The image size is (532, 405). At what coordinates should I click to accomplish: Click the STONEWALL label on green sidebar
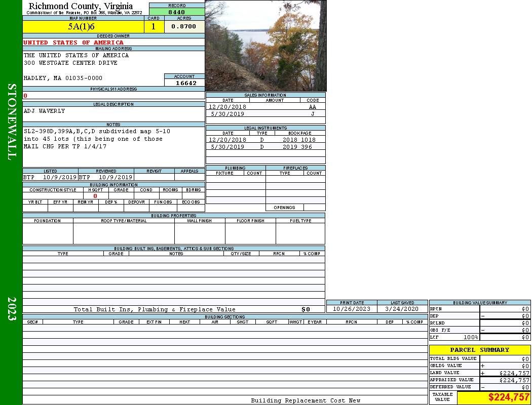pos(11,121)
